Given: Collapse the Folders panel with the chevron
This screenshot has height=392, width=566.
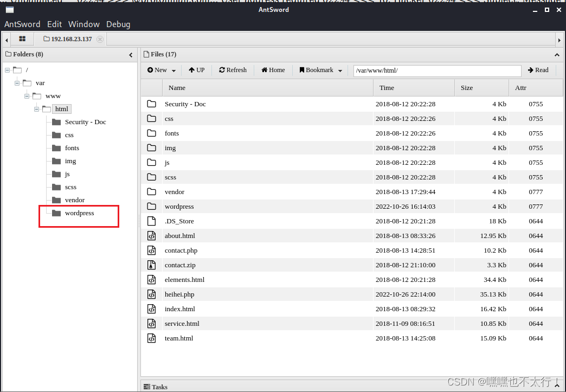Looking at the screenshot, I should click(x=131, y=55).
